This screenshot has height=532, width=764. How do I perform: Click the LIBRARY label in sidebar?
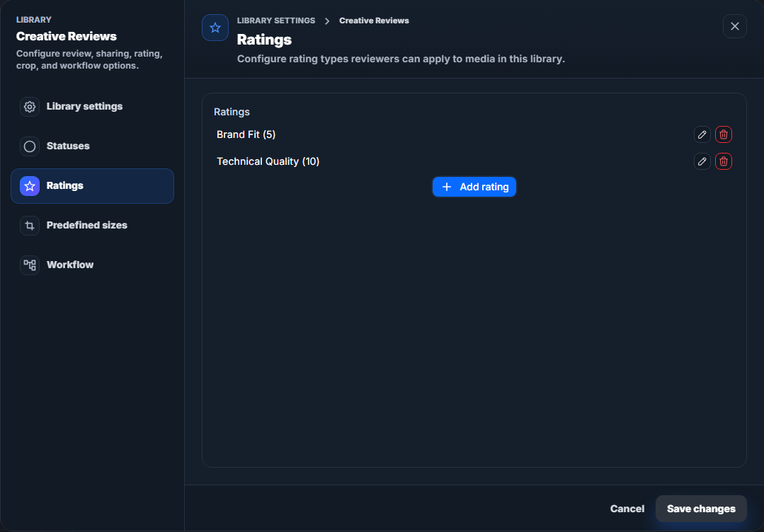[33, 20]
